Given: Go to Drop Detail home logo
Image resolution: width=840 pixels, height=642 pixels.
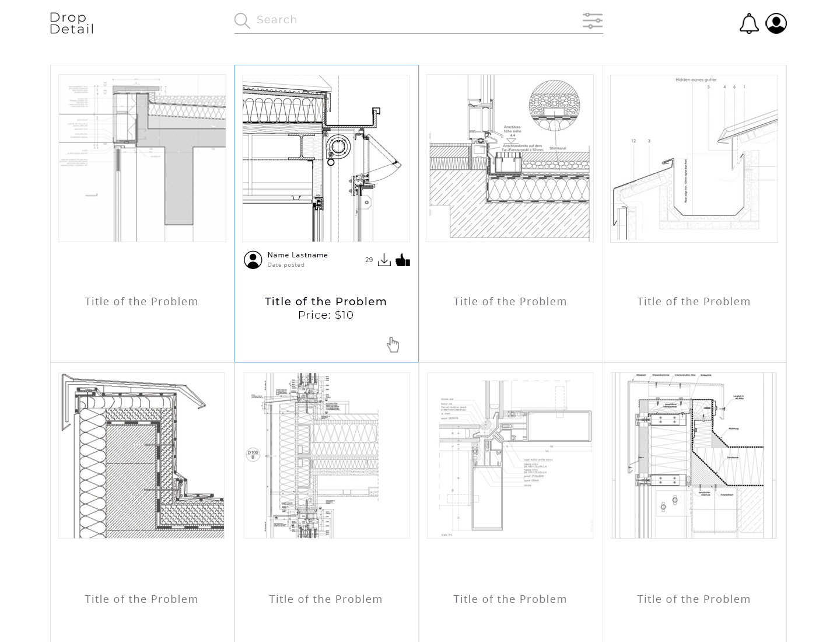Looking at the screenshot, I should pyautogui.click(x=71, y=23).
